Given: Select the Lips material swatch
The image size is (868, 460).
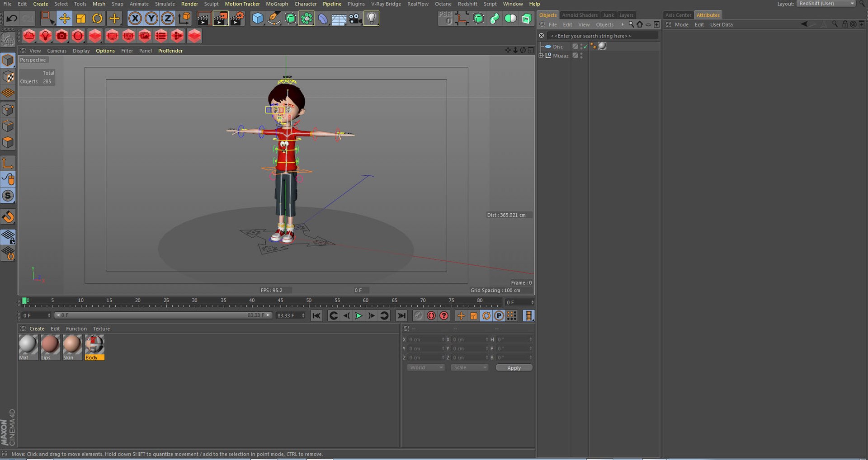Looking at the screenshot, I should tap(50, 347).
